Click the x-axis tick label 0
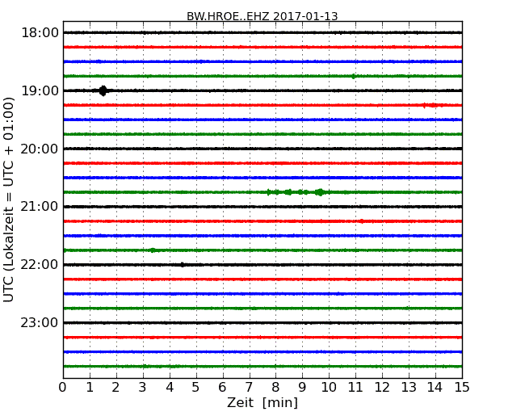Image resolution: width=525 pixels, height=420 pixels. [63, 387]
